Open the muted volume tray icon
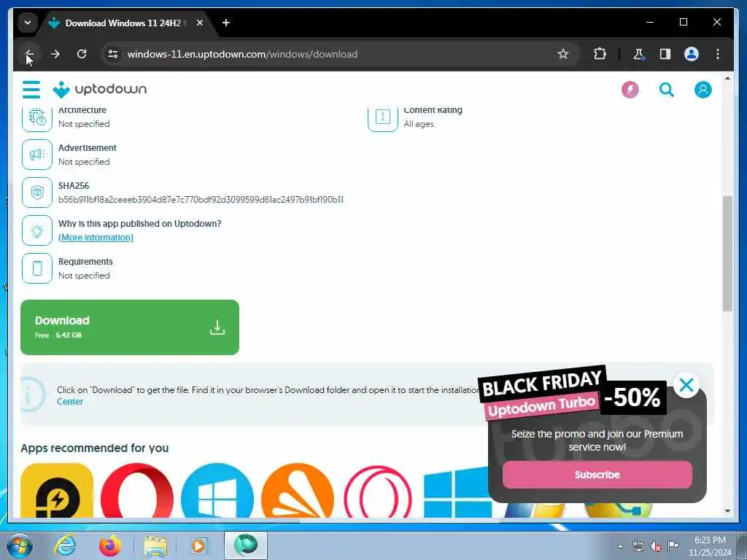The image size is (747, 560). tap(656, 546)
